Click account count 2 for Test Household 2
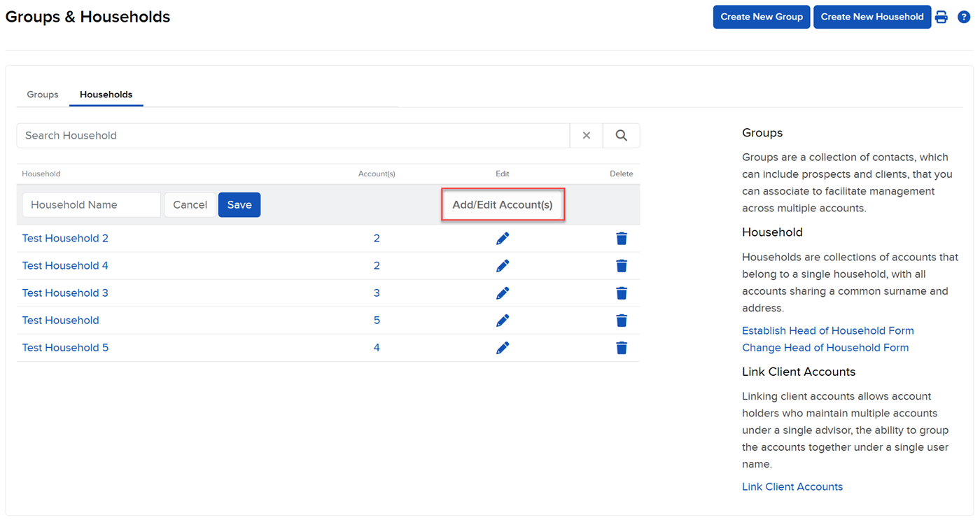 (x=377, y=239)
